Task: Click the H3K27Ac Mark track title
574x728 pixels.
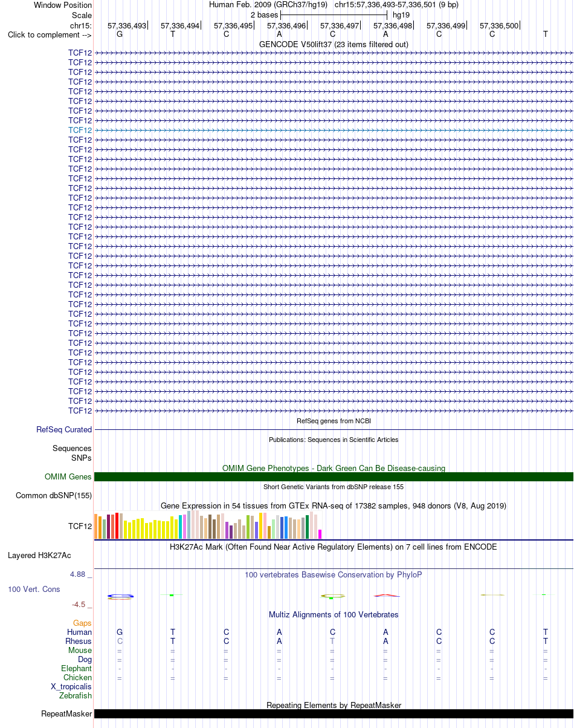Action: coord(334,547)
